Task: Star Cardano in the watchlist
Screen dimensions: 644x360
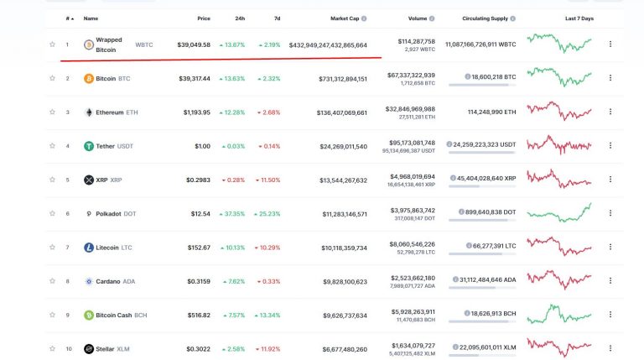Action: pyautogui.click(x=52, y=281)
